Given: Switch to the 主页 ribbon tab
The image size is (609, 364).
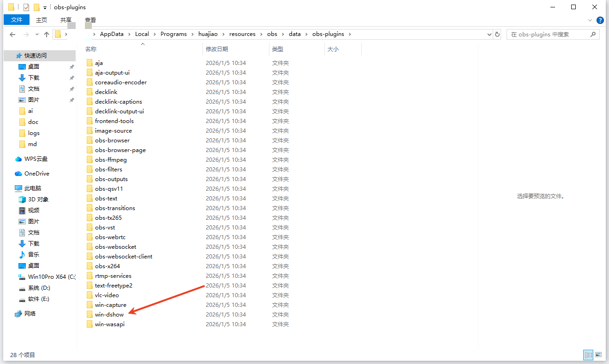Looking at the screenshot, I should click(42, 20).
